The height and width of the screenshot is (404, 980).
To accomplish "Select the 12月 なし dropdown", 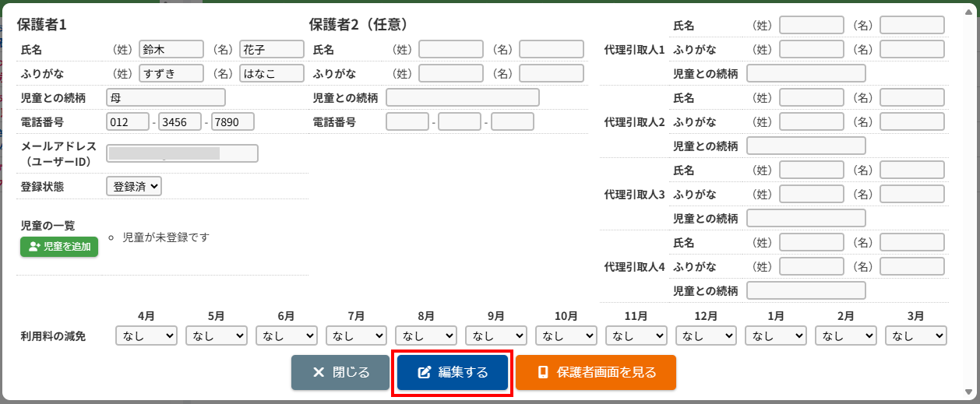I will pyautogui.click(x=706, y=335).
